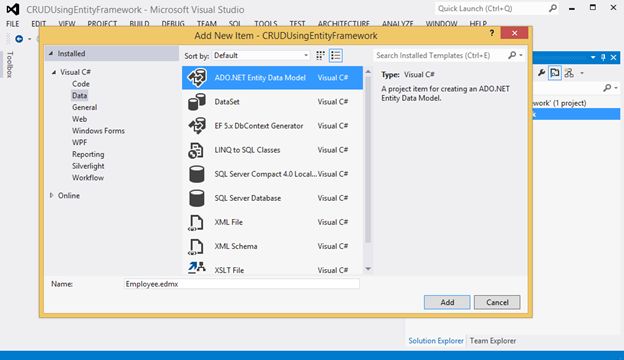
Task: Click the SQL Server Database icon
Action: [x=197, y=198]
